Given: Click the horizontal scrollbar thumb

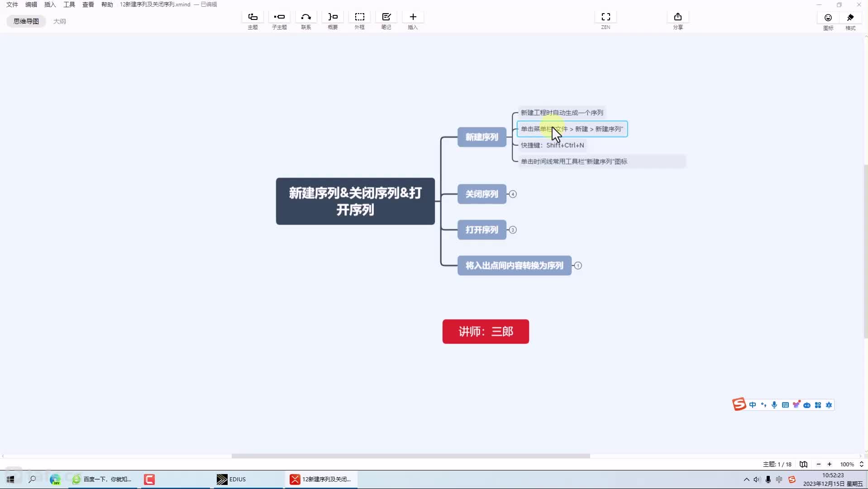Looking at the screenshot, I should pyautogui.click(x=410, y=456).
